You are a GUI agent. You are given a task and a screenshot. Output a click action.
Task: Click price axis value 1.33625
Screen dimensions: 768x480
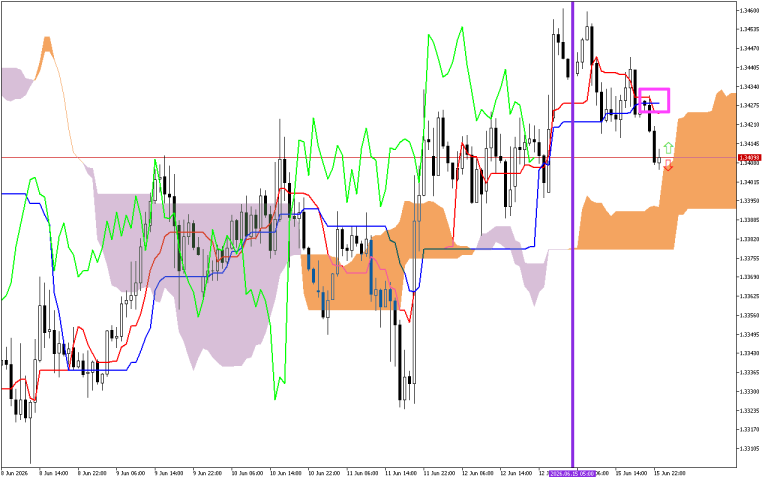click(x=750, y=296)
